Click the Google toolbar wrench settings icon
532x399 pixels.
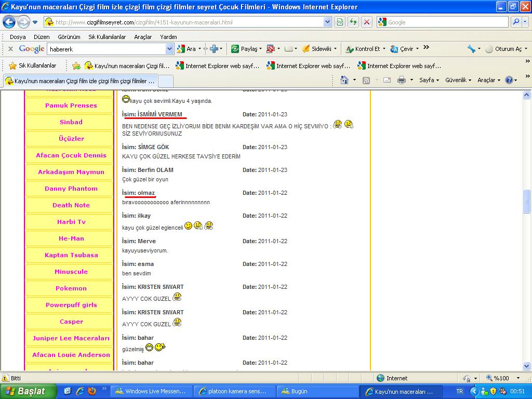click(471, 49)
